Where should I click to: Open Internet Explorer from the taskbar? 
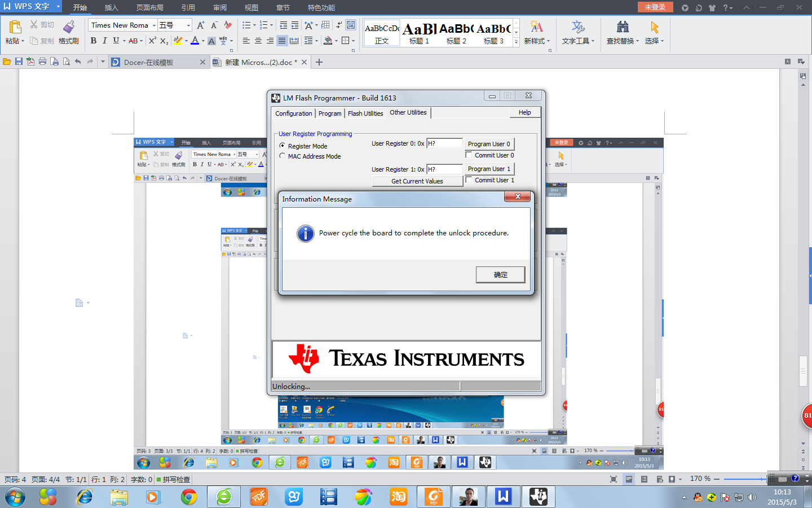coord(84,497)
